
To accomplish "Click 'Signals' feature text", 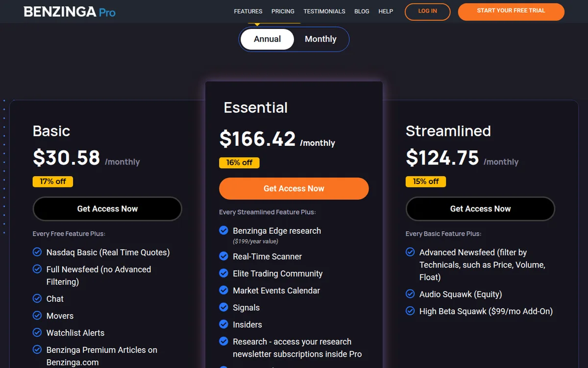I will pos(246,308).
